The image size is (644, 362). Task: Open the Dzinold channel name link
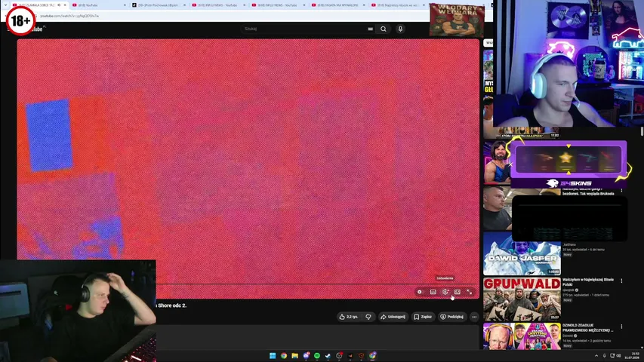(x=568, y=336)
